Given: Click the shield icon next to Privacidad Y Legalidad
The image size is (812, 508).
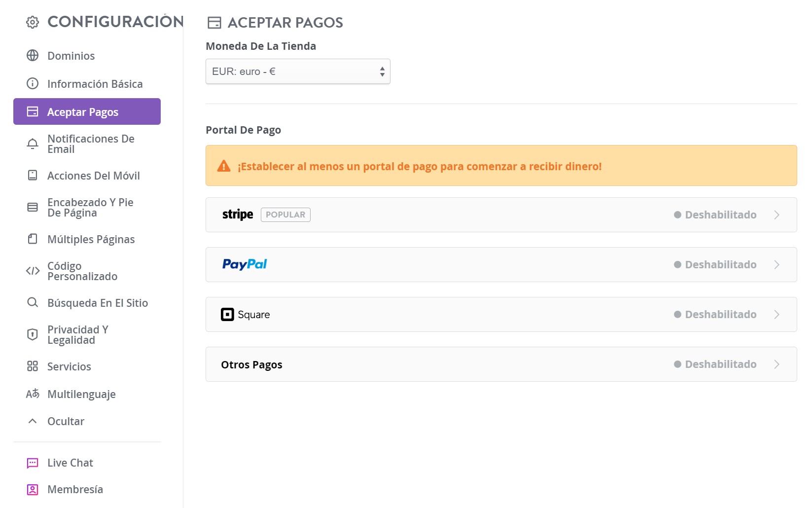Looking at the screenshot, I should tap(33, 334).
